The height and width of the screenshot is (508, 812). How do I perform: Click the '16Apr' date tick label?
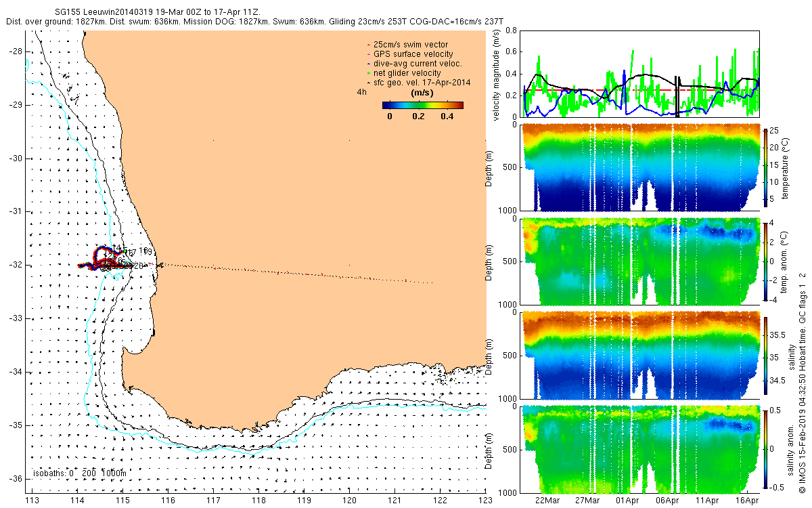coord(747,500)
